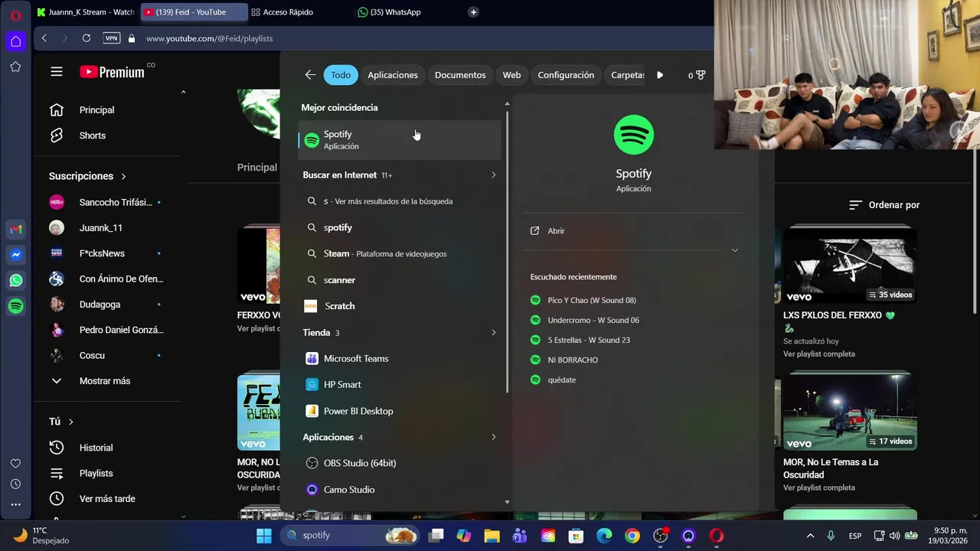
Task: Open Ordenar por sort dropdown
Action: pyautogui.click(x=884, y=205)
